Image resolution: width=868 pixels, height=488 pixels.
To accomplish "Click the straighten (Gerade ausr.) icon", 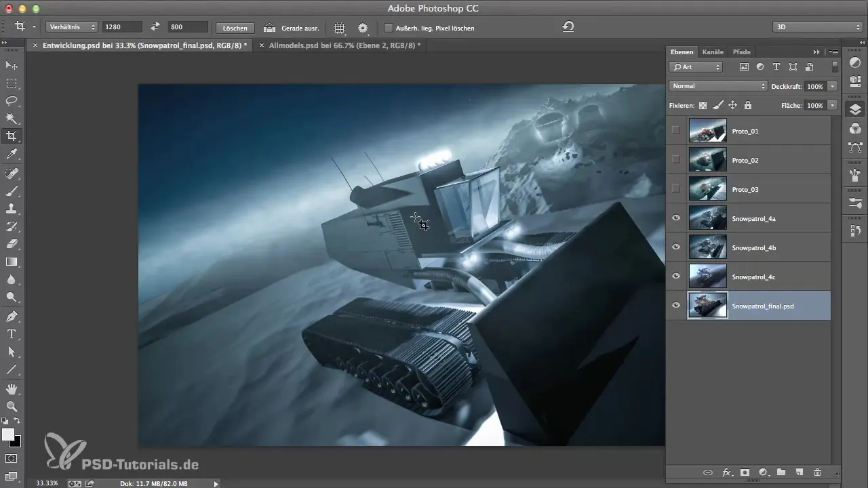I will (x=269, y=28).
